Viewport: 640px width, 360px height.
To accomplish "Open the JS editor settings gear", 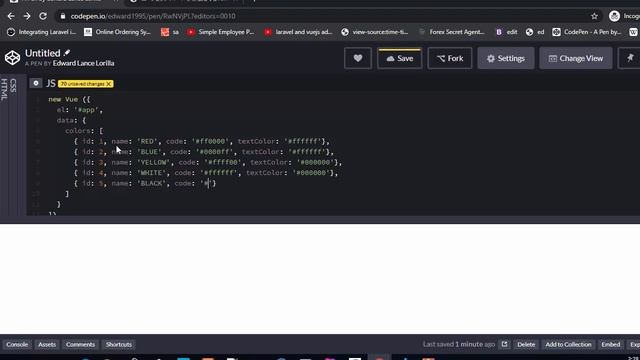I will 36,83.
